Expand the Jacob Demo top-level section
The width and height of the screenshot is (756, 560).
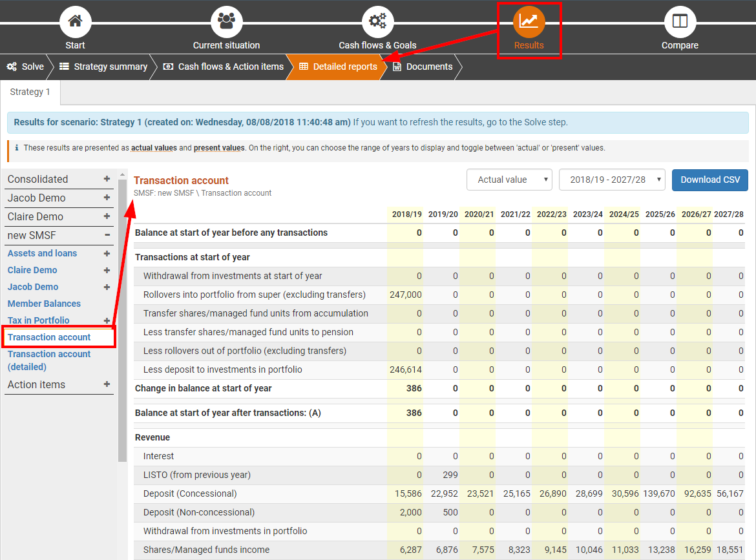click(107, 198)
